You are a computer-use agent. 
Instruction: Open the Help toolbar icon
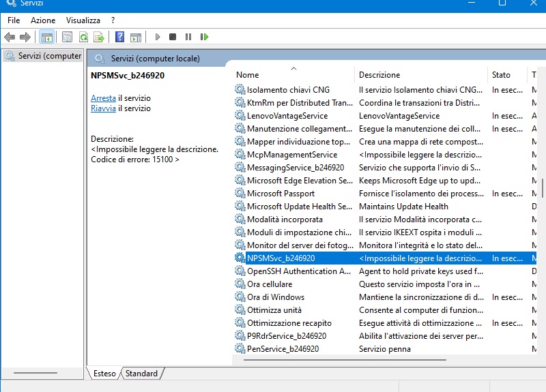point(120,37)
